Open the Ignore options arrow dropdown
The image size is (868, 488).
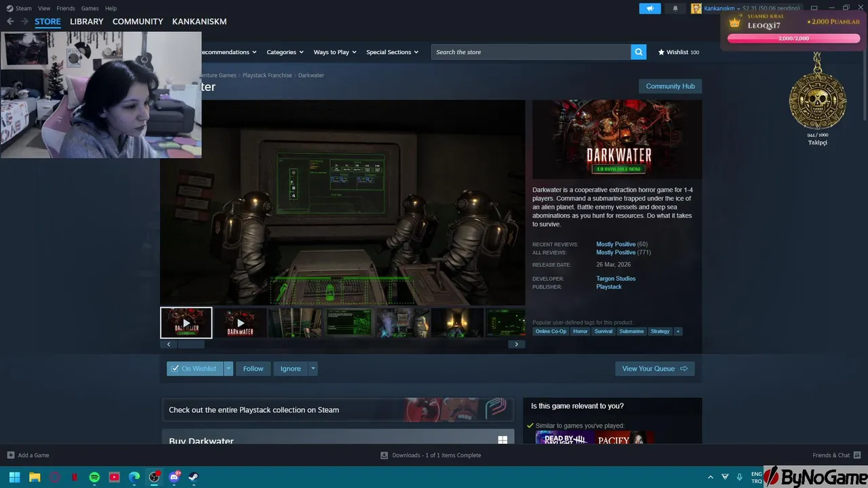pos(313,369)
